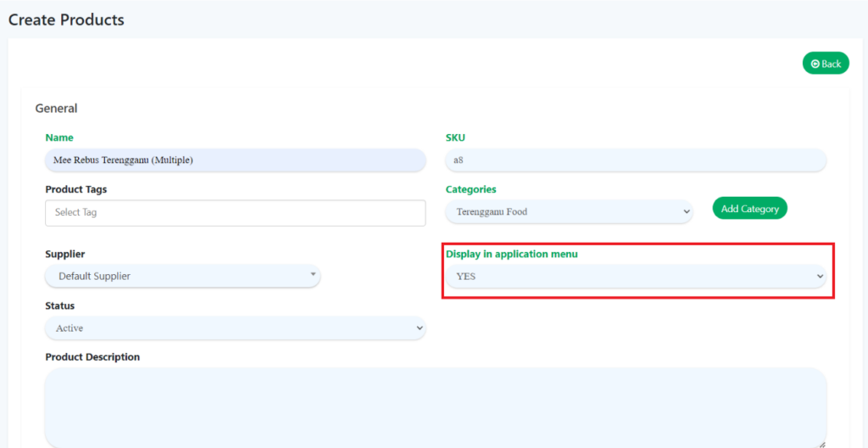Click the Select Tag input box
This screenshot has width=868, height=448.
coord(235,213)
